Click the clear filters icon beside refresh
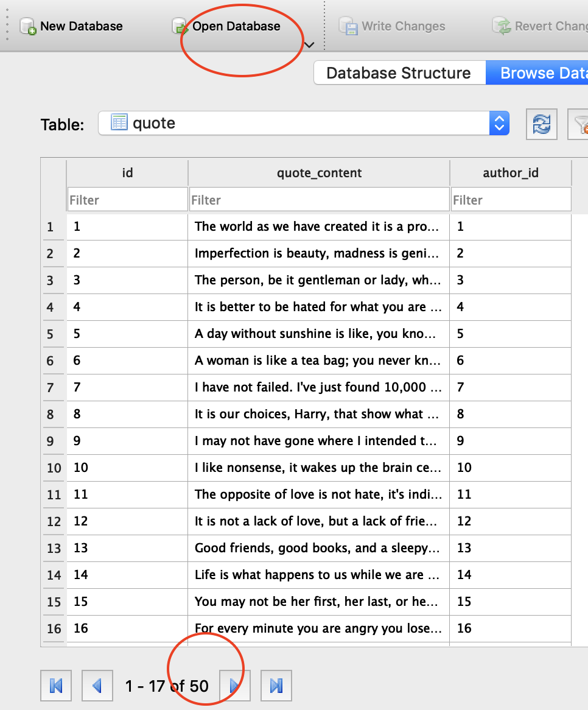Screen dimensions: 588x710 (x=579, y=124)
